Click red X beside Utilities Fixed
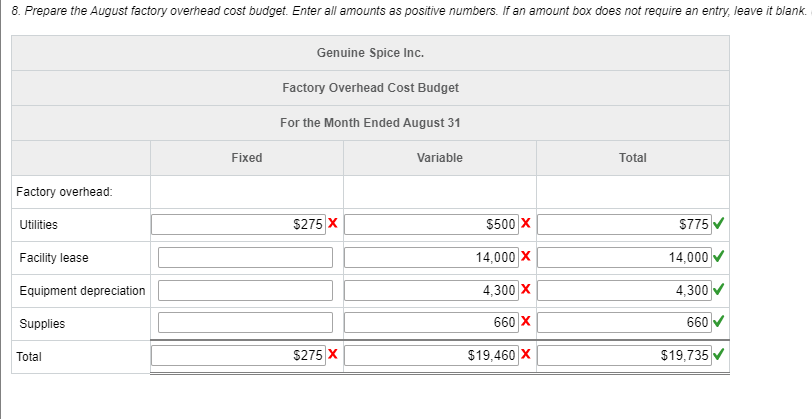Viewport: 812px width, 419px height. click(333, 223)
